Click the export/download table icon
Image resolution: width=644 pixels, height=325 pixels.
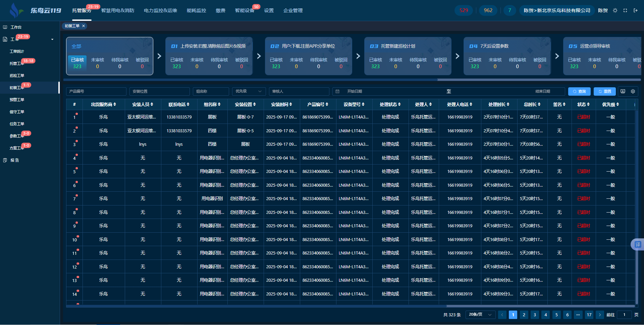tap(623, 91)
